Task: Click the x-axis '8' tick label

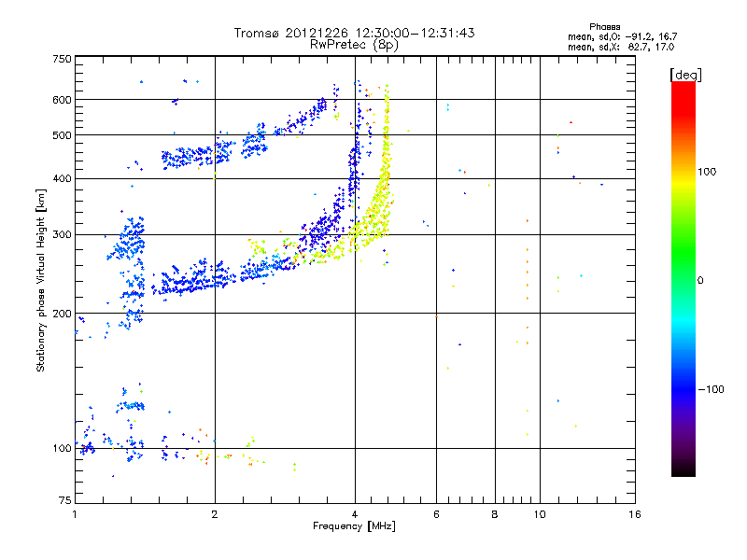Action: [x=495, y=514]
